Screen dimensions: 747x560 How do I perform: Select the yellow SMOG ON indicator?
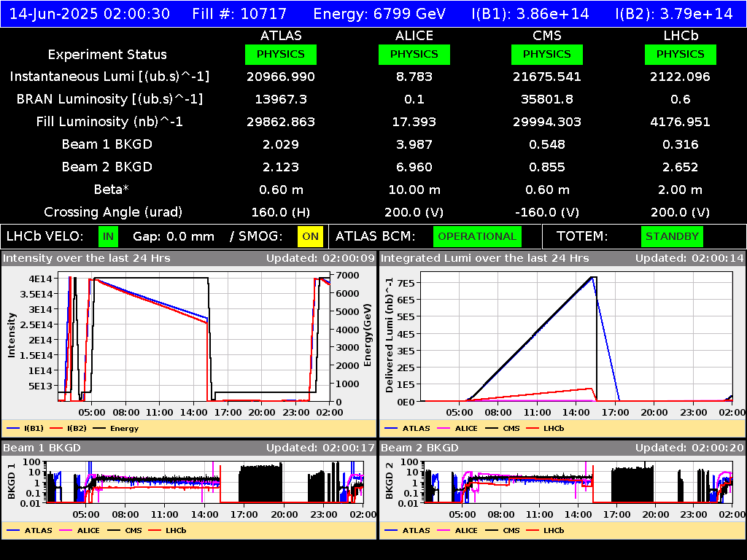(x=310, y=237)
